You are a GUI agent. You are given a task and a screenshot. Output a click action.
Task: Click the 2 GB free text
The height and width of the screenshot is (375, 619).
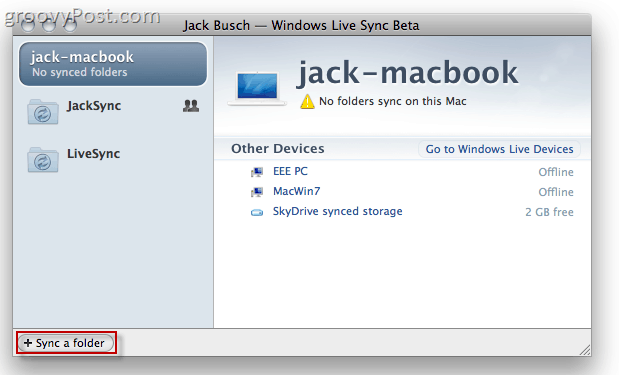pos(549,212)
